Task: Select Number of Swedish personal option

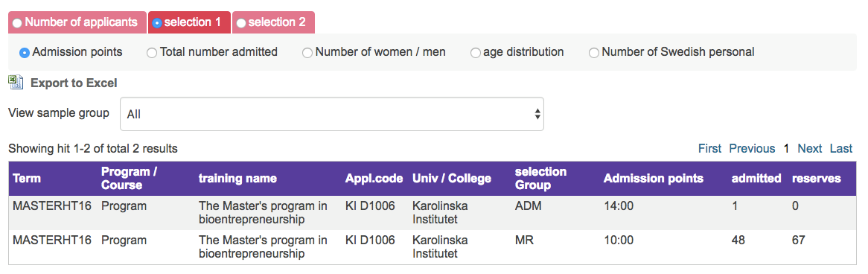Action: [671, 53]
